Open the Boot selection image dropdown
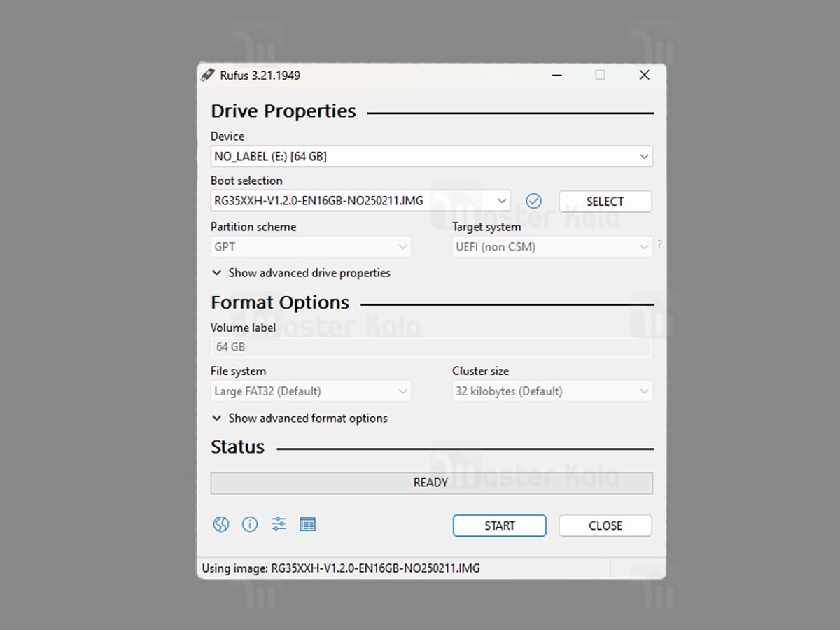This screenshot has width=840, height=630. [360, 201]
